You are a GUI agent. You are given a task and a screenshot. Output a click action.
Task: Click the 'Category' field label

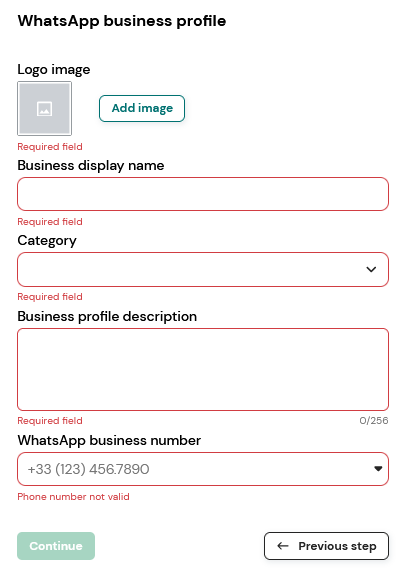[x=47, y=241]
